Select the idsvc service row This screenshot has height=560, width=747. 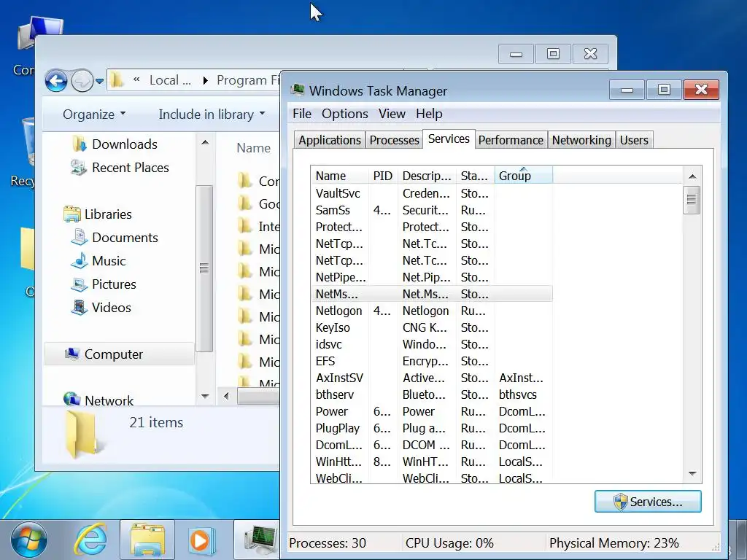point(432,344)
